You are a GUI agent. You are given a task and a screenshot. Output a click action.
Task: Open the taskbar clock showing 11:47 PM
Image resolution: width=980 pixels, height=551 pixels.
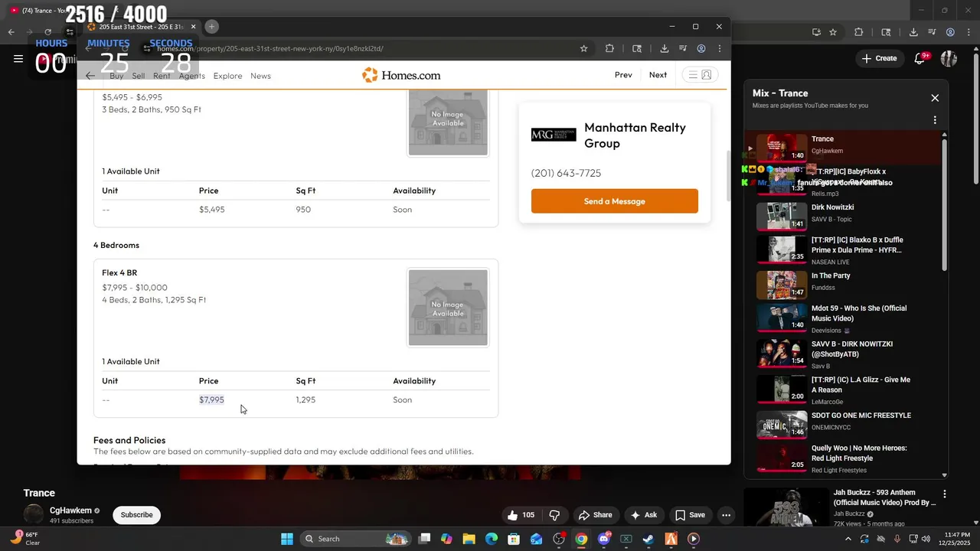pos(957,539)
